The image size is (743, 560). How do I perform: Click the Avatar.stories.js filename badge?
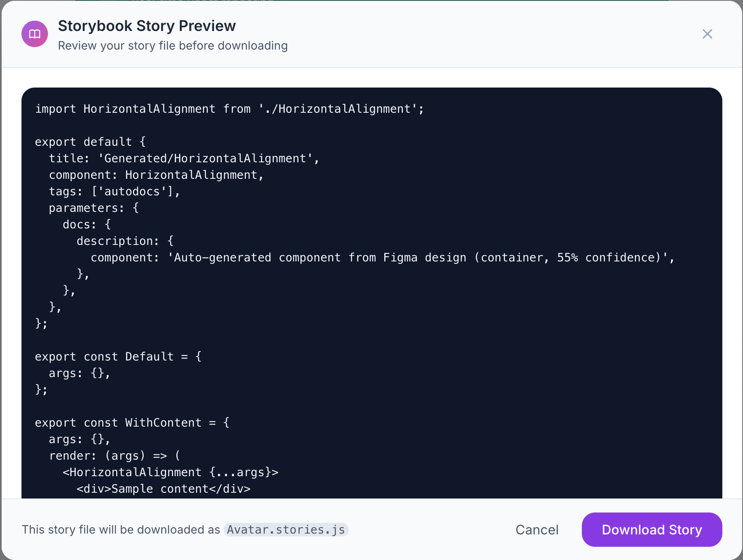(x=286, y=529)
